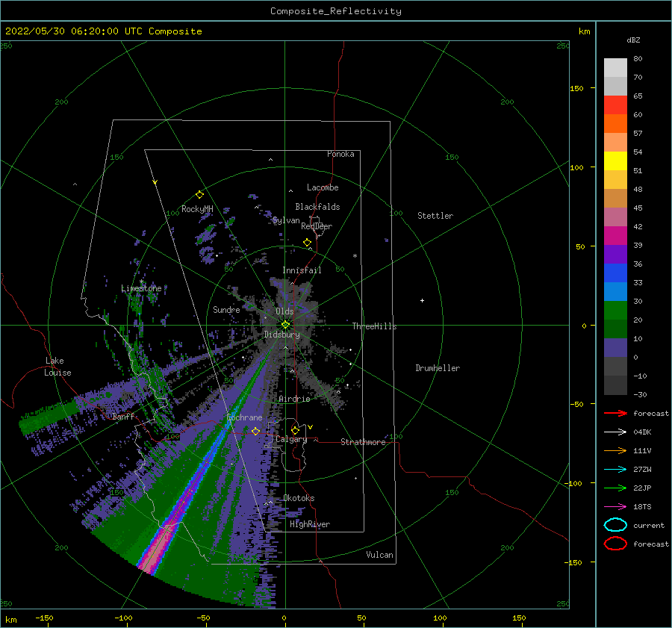Click the HighRiver label
672x628 pixels.
click(x=310, y=524)
